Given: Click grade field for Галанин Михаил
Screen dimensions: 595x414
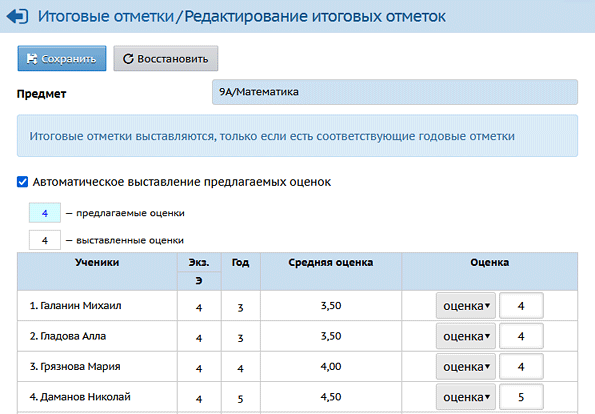Looking at the screenshot, I should tap(521, 305).
